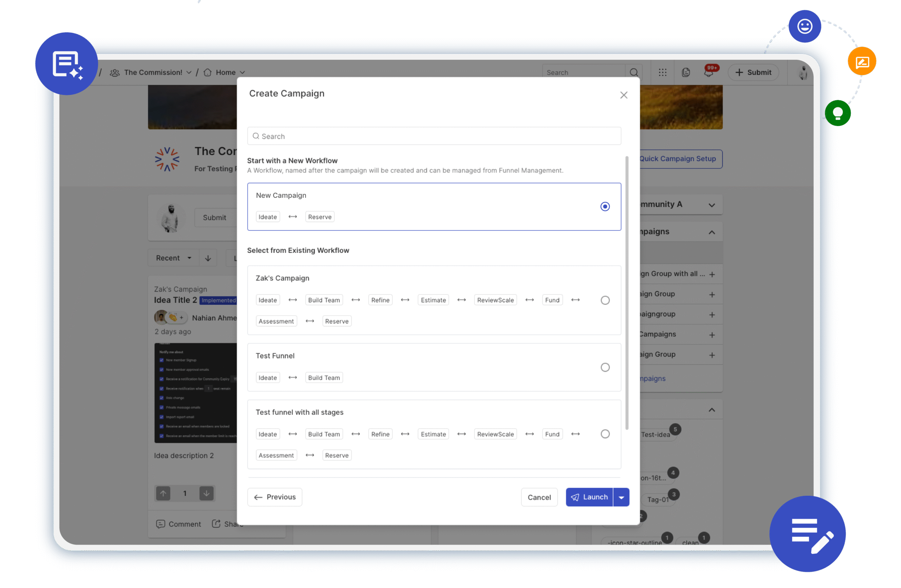Click the workflow Search input field
Image resolution: width=901 pixels, height=588 pixels.
tap(434, 136)
